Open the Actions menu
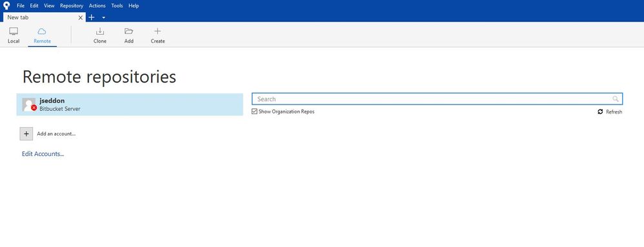644x247 pixels. (97, 6)
